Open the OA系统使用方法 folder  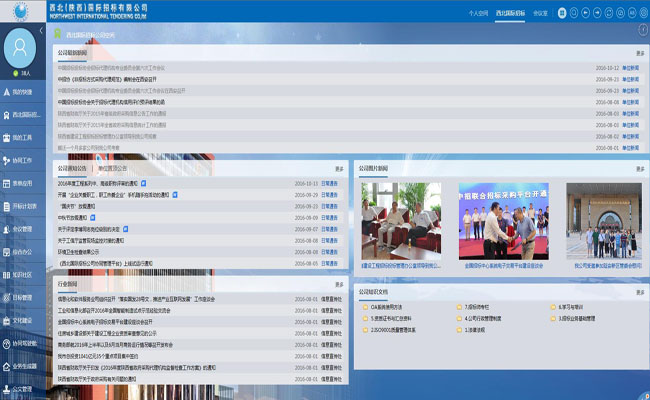(x=386, y=307)
